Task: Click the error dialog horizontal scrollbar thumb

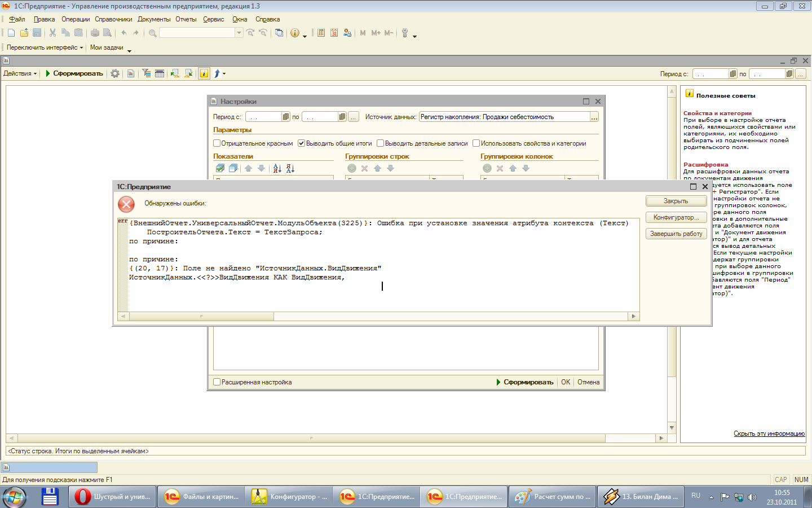Action: click(201, 316)
